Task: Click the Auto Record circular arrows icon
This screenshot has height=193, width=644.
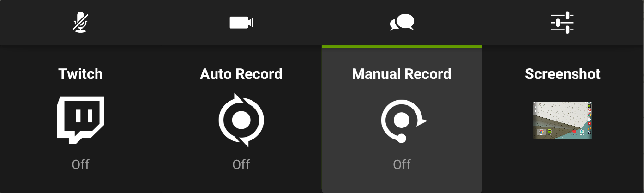Action: click(x=241, y=120)
